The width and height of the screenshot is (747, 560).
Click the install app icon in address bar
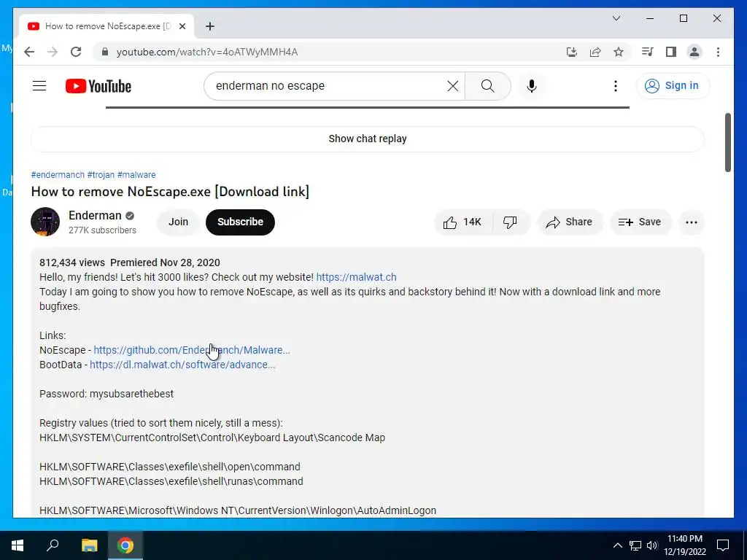pos(572,52)
